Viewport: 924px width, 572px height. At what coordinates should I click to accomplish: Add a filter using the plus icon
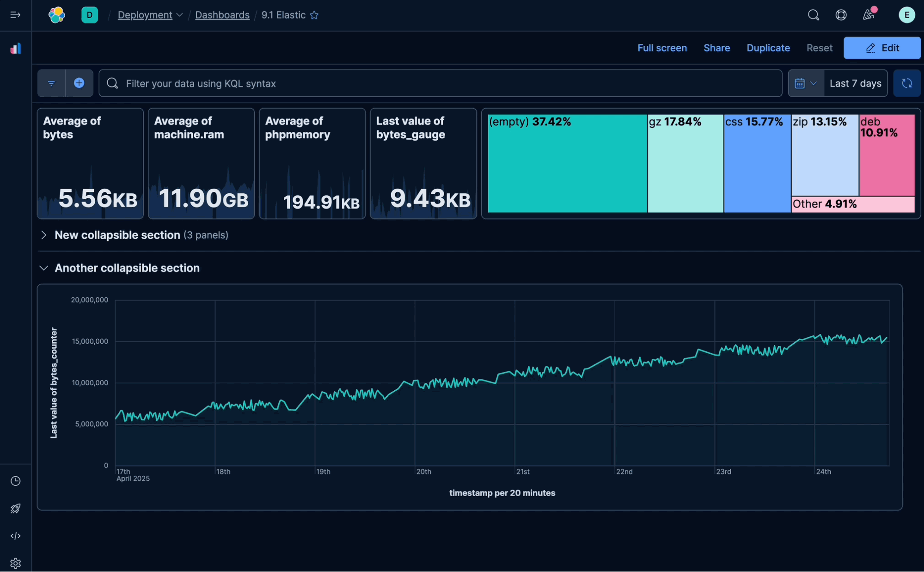79,83
